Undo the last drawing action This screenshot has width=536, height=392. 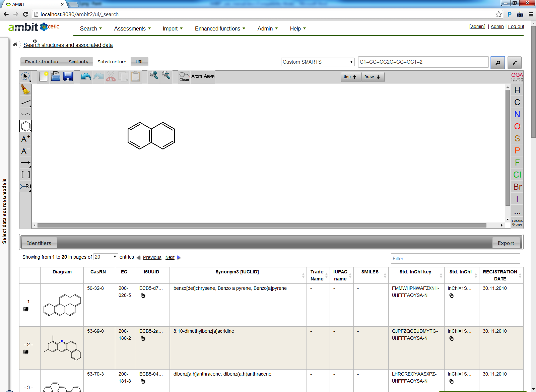(86, 77)
